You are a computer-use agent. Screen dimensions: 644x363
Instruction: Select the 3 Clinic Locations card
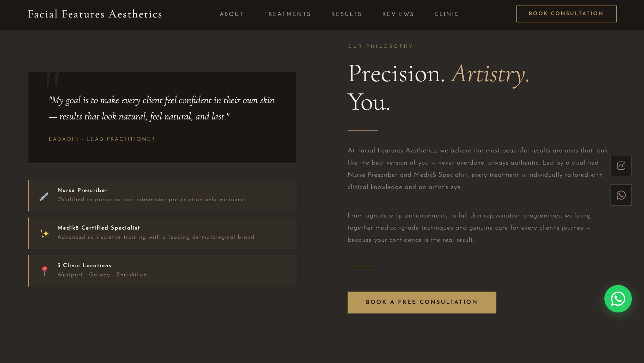[163, 270]
